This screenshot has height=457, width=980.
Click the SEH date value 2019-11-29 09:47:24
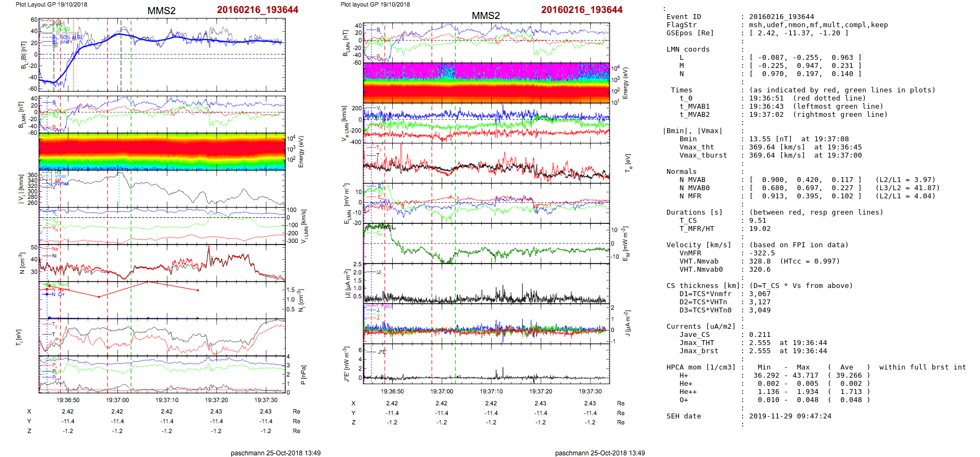tap(790, 416)
